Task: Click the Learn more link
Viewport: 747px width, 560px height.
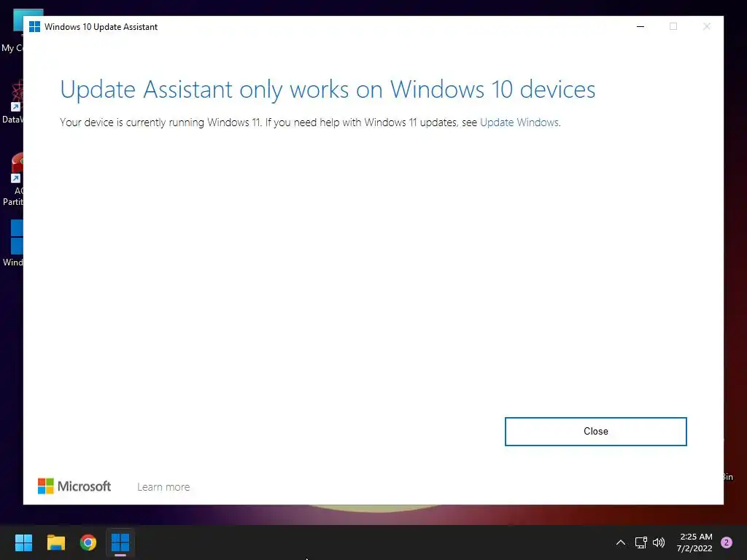Action: (x=163, y=487)
